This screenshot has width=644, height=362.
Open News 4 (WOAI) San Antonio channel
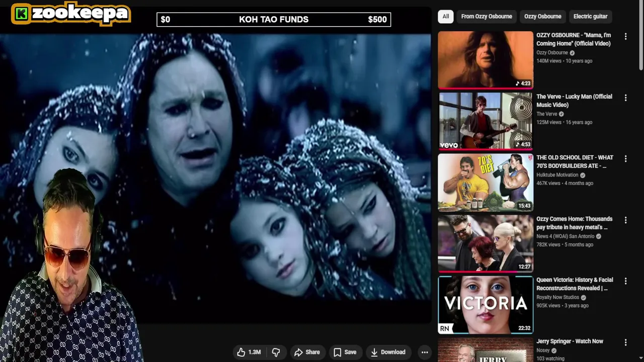(566, 236)
